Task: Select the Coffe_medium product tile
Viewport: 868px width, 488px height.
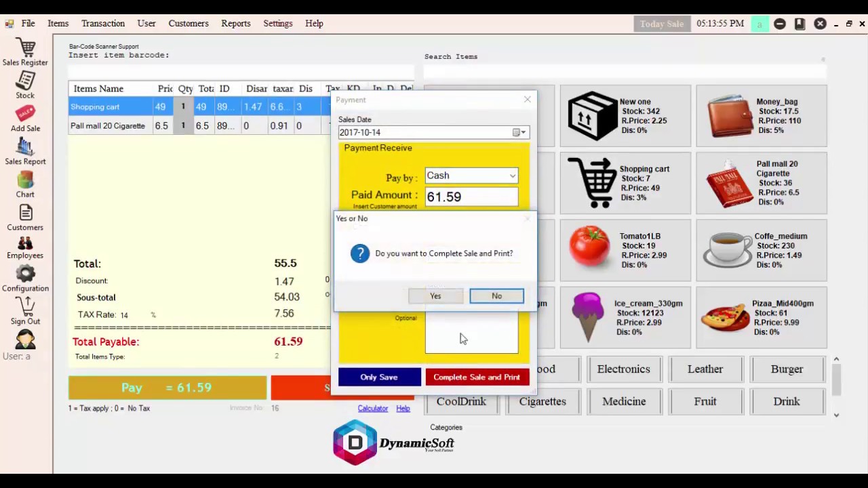Action: (762, 250)
